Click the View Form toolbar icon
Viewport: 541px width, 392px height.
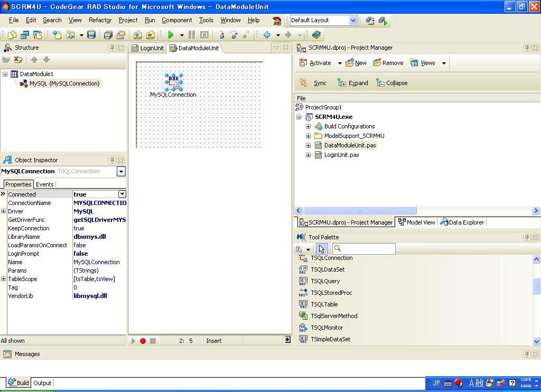25,35
